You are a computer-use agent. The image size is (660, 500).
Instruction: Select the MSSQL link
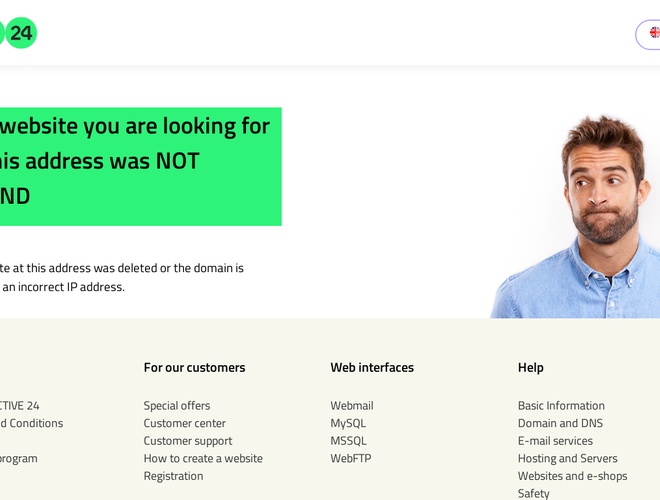click(348, 441)
